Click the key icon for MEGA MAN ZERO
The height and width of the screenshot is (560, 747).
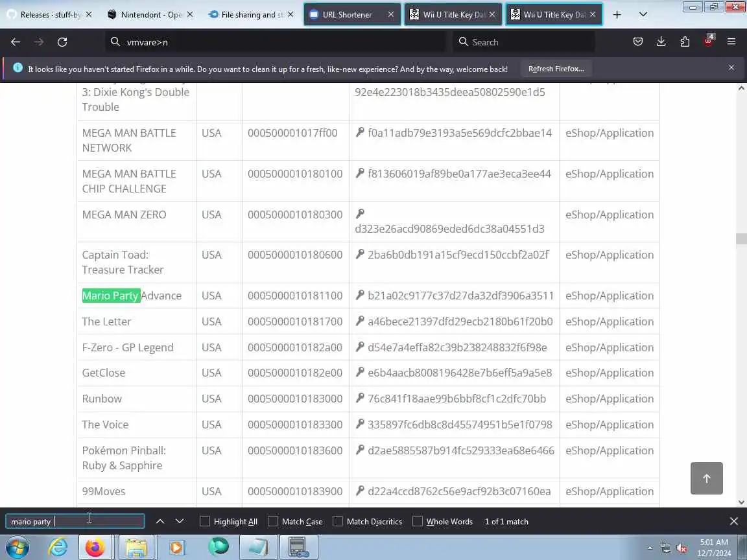click(360, 213)
